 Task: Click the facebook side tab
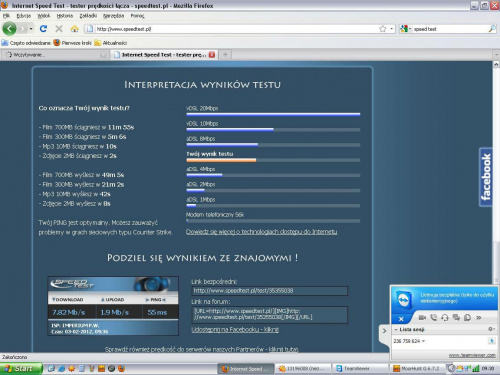[486, 177]
